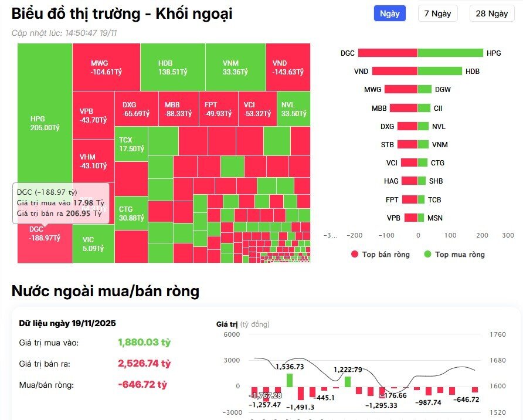Screen dimensions: 523x420
Task: Click the MWG tile showing -104.61 Tỷ
Action: tap(106, 66)
